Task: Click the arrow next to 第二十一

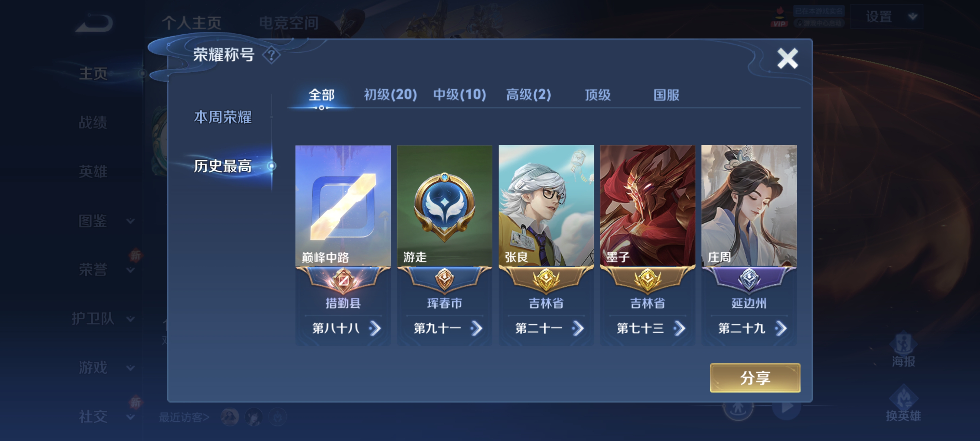Action: [578, 328]
